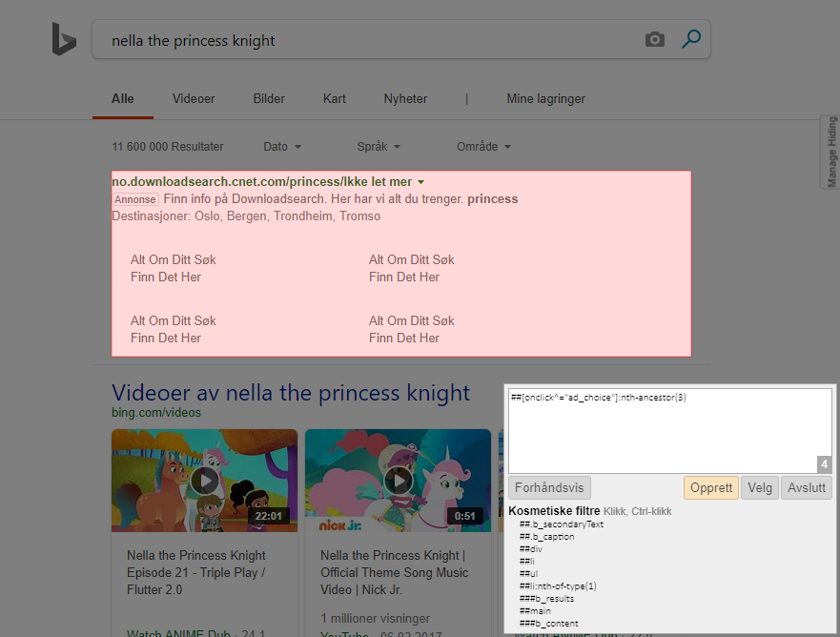This screenshot has width=840, height=637.
Task: Click the Annonse ad label
Action: pos(135,199)
